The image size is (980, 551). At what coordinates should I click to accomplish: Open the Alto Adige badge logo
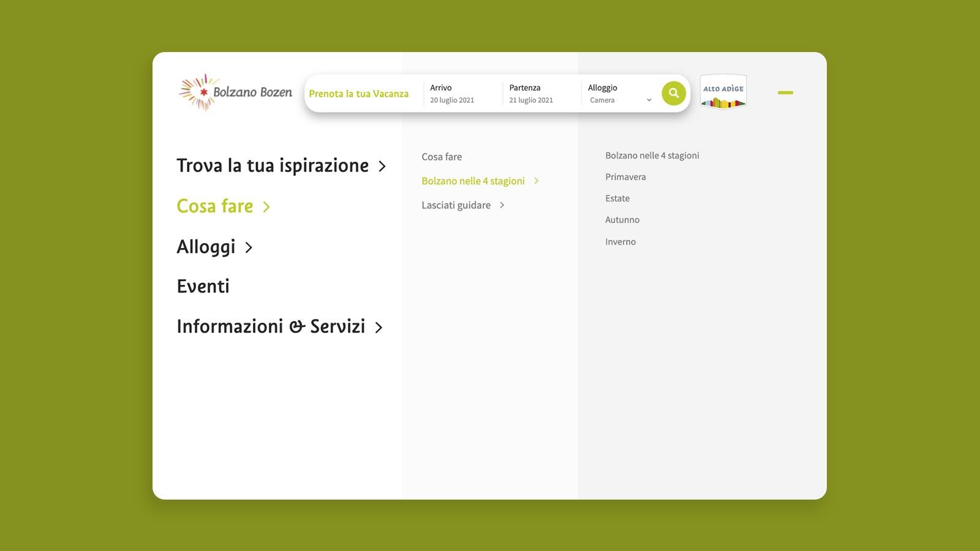pos(723,92)
